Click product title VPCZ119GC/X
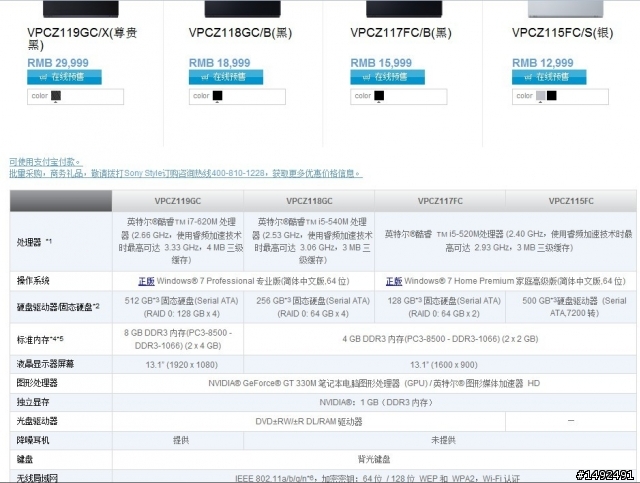 82,38
